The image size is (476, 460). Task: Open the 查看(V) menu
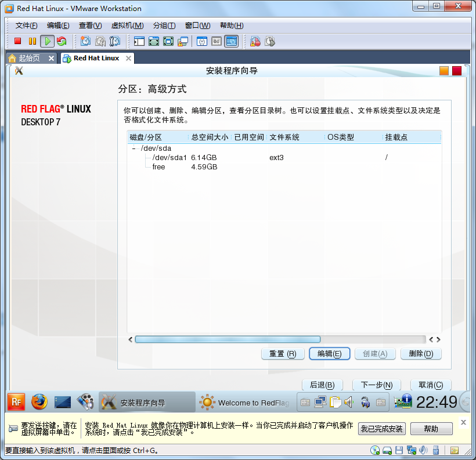pyautogui.click(x=90, y=26)
